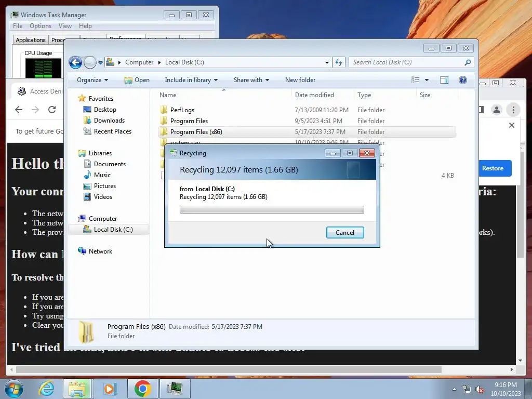This screenshot has width=532, height=399.
Task: Switch to Task Manager from taskbar
Action: [x=175, y=389]
